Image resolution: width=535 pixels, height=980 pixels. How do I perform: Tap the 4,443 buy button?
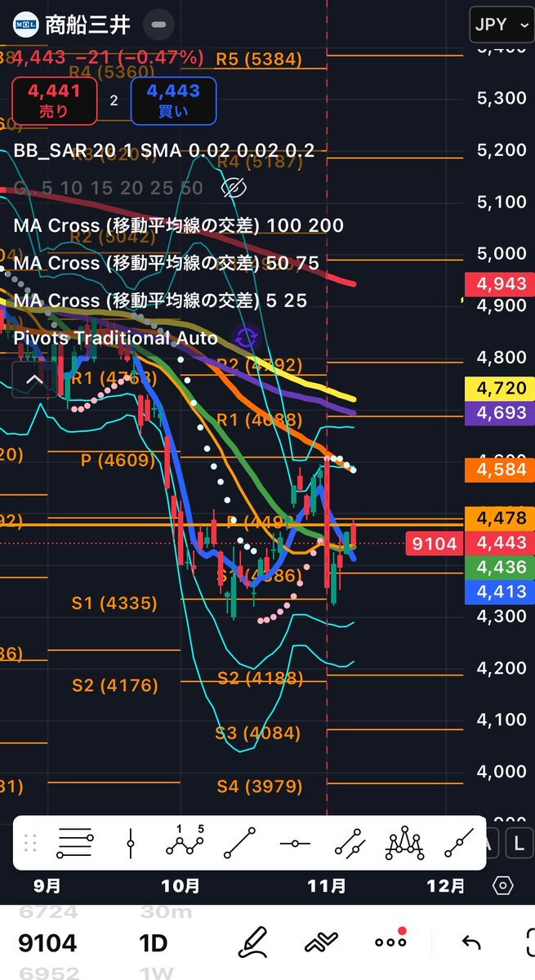click(173, 101)
